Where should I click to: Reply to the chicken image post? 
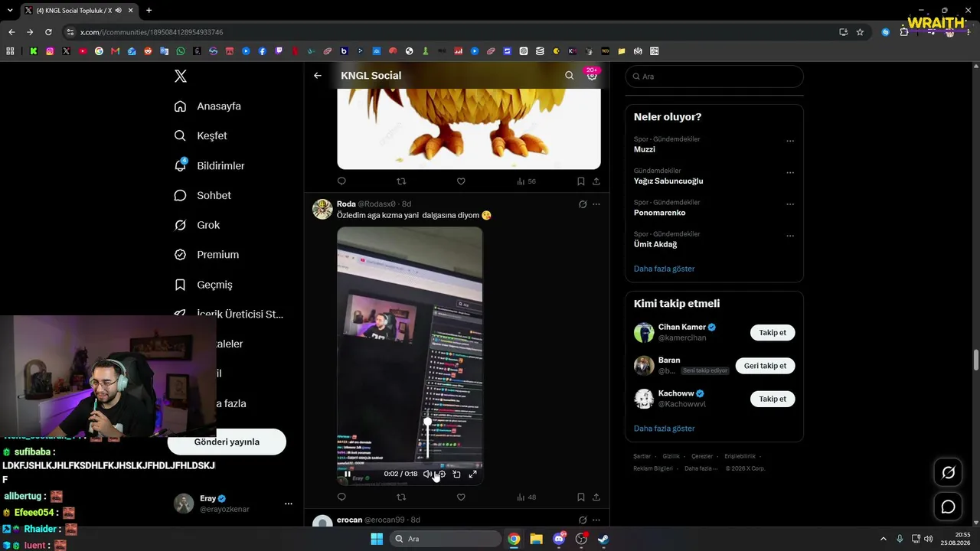[341, 181]
